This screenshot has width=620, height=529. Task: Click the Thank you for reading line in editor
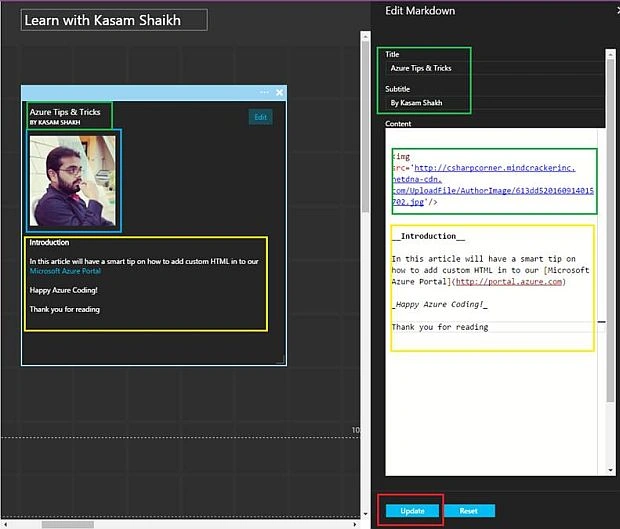(440, 327)
